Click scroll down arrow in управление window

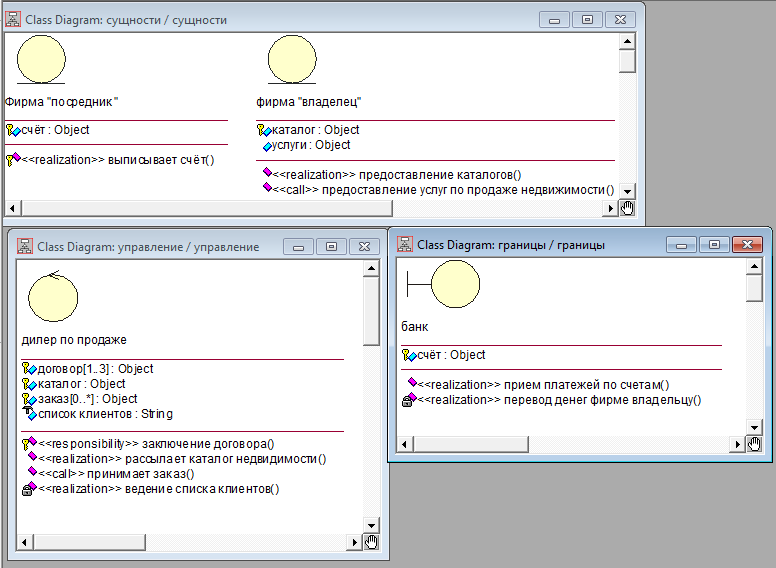[371, 525]
